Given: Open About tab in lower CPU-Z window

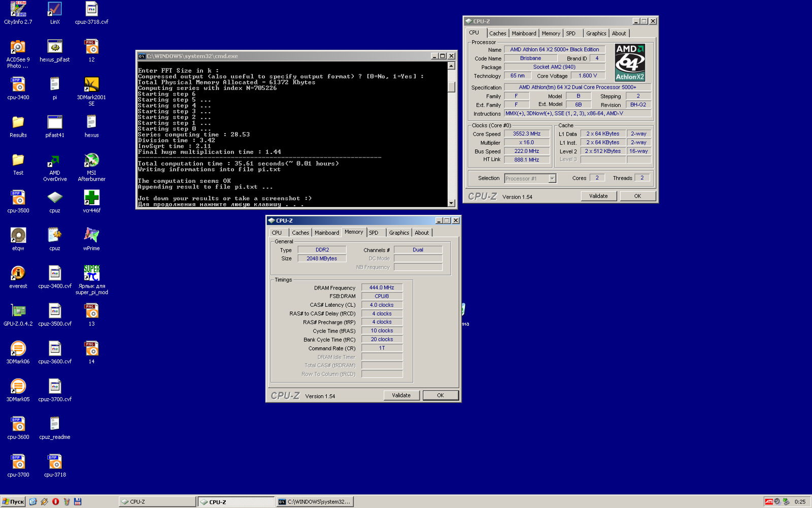Looking at the screenshot, I should 422,233.
